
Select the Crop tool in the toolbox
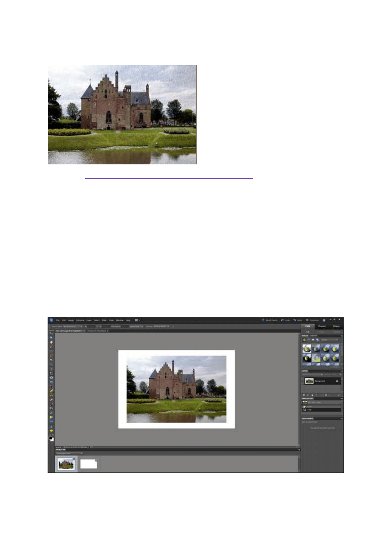point(51,373)
